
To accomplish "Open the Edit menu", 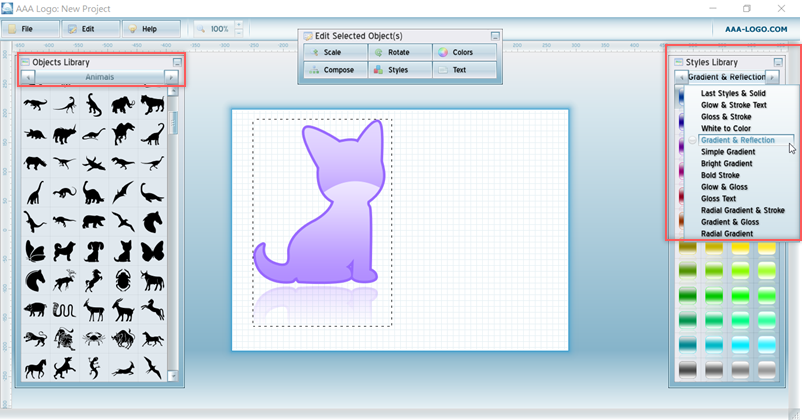I will pyautogui.click(x=91, y=29).
